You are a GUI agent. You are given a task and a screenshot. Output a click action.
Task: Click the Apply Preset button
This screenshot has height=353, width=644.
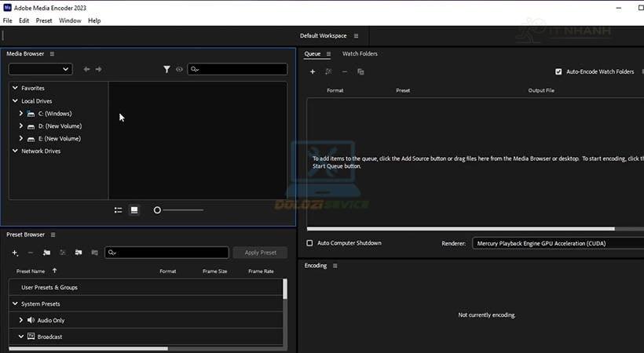pyautogui.click(x=261, y=253)
